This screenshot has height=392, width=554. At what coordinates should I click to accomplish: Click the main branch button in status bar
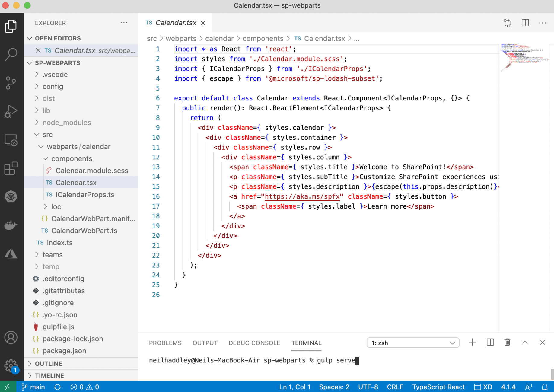click(x=33, y=387)
